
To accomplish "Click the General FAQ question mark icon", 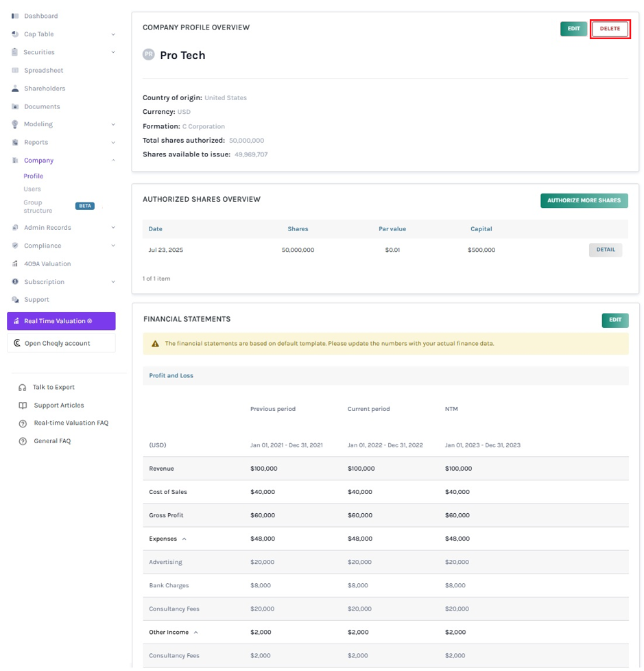I will pos(23,441).
